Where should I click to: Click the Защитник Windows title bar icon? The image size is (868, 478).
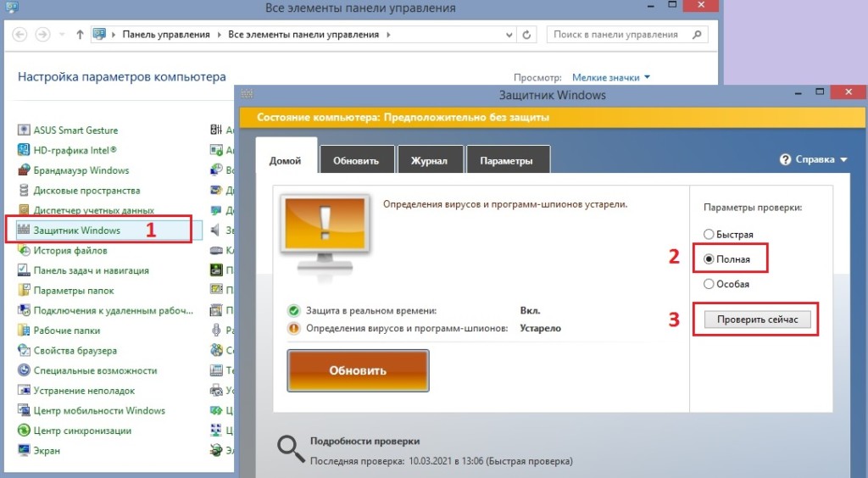[247, 94]
